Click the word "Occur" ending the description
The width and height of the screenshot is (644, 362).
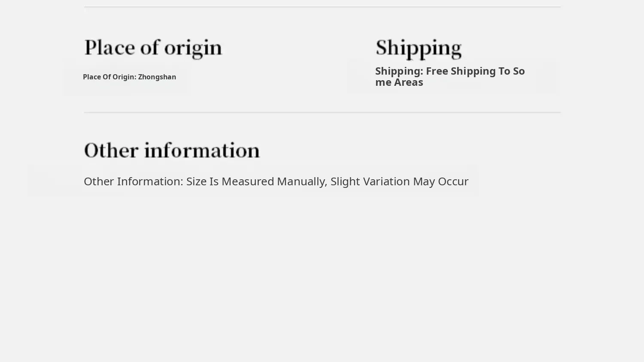(x=453, y=181)
